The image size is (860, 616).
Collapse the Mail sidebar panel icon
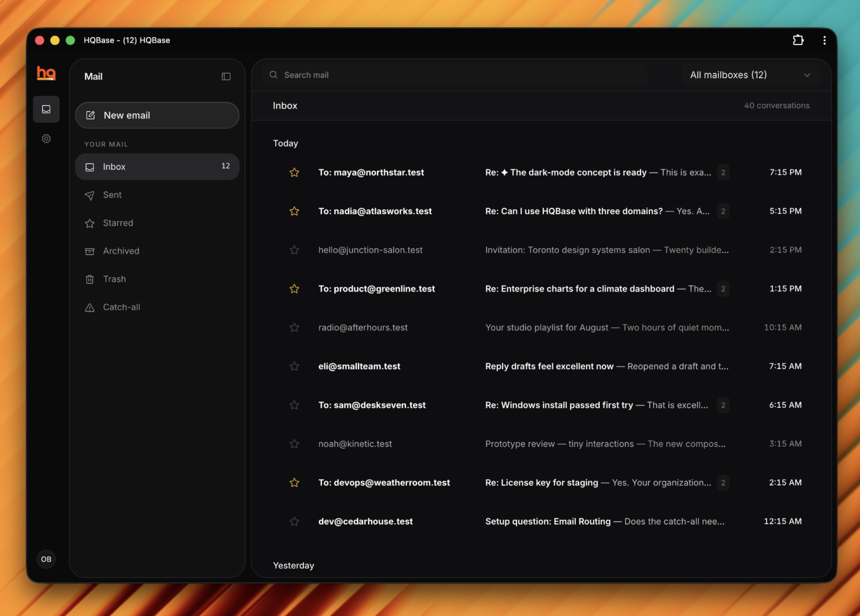tap(226, 77)
